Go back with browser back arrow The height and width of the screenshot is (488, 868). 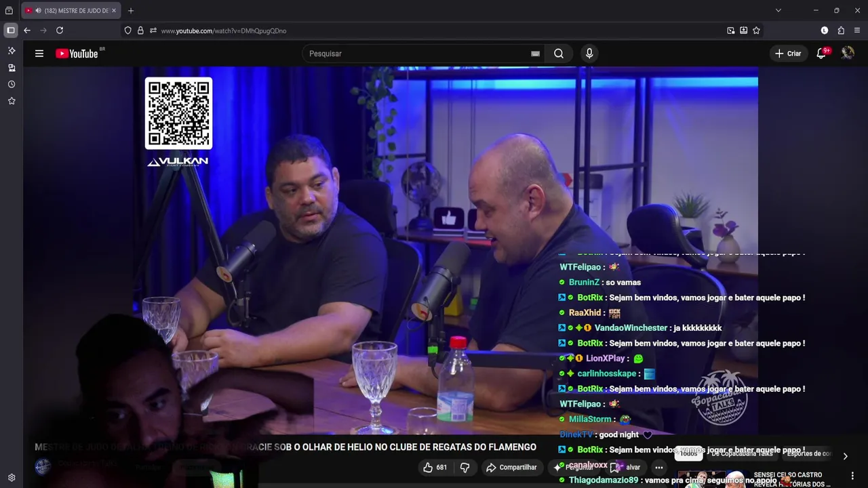pyautogui.click(x=27, y=30)
